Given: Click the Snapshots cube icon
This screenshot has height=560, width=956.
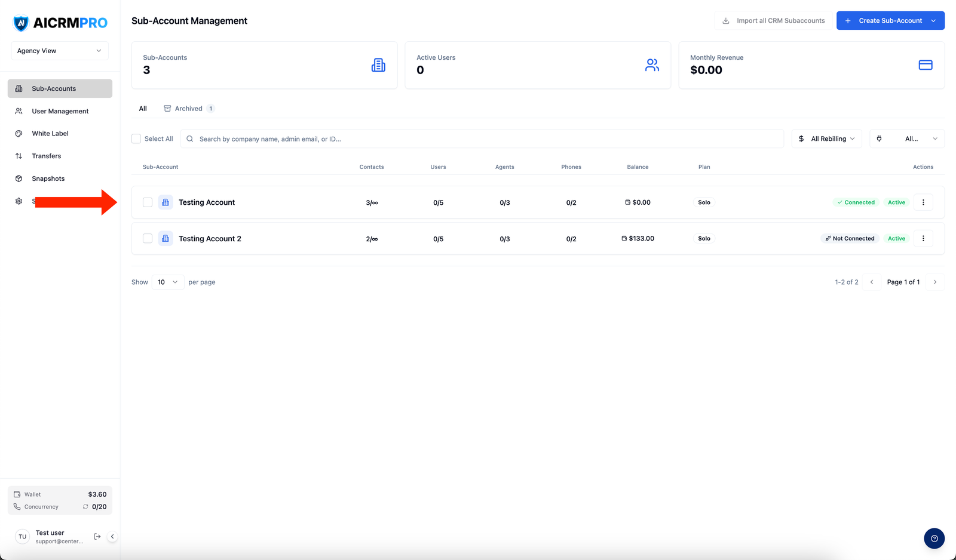Looking at the screenshot, I should tap(19, 179).
